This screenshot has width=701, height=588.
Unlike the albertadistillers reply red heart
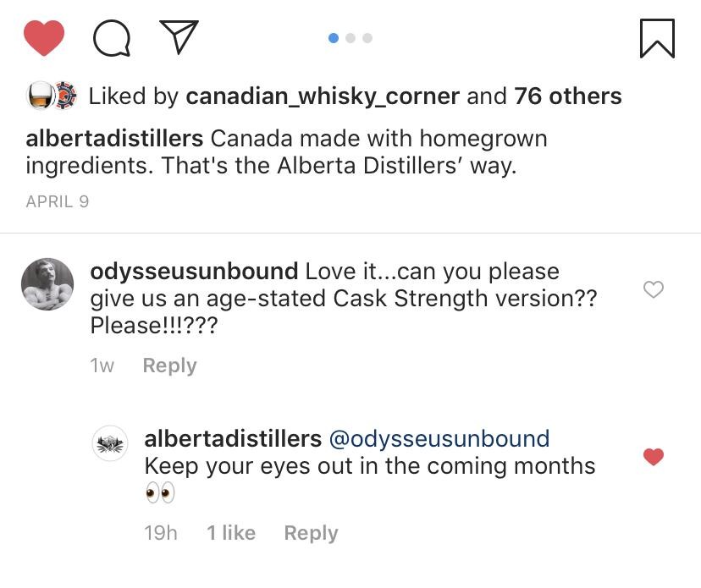tap(654, 457)
